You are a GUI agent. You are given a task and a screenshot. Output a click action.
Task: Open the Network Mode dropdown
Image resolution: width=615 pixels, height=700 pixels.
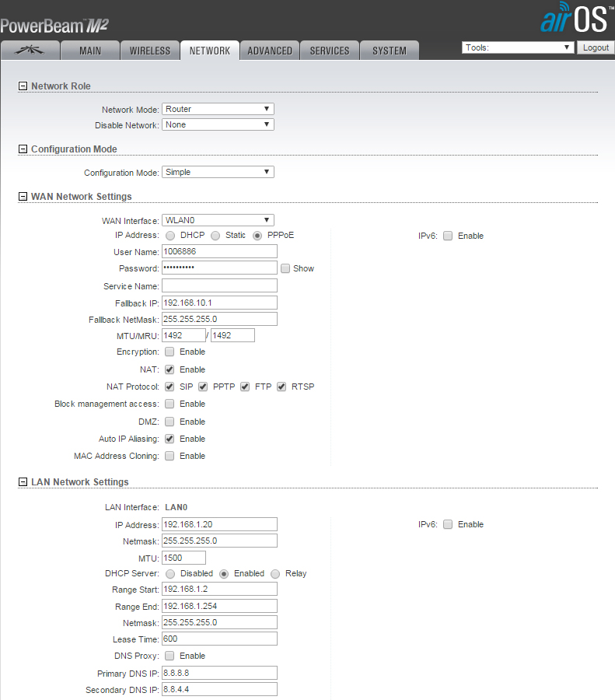tap(218, 109)
